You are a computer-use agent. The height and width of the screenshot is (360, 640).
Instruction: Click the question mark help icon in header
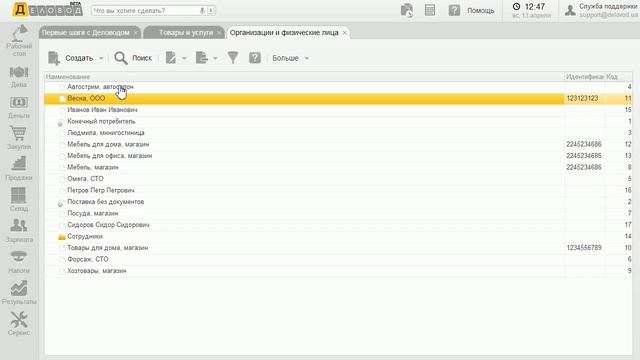[x=454, y=10]
